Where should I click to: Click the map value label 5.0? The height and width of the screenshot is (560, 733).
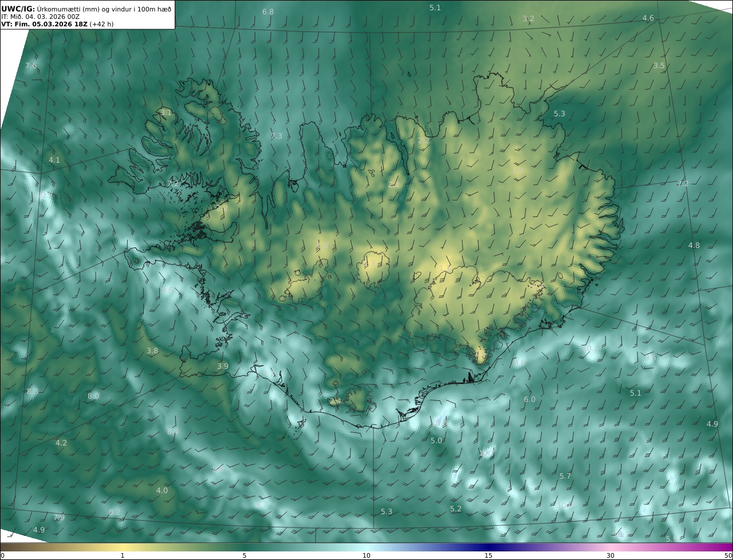(436, 441)
